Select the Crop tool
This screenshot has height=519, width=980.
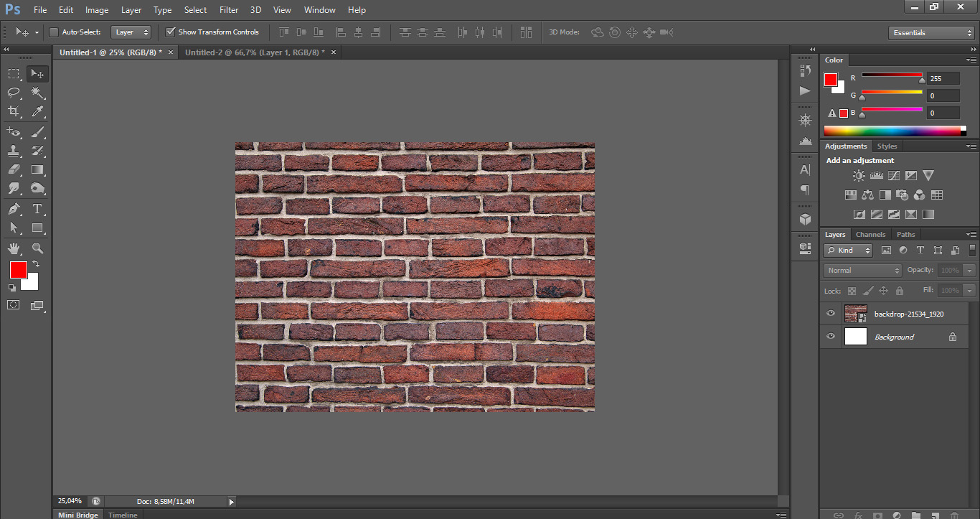click(x=14, y=111)
